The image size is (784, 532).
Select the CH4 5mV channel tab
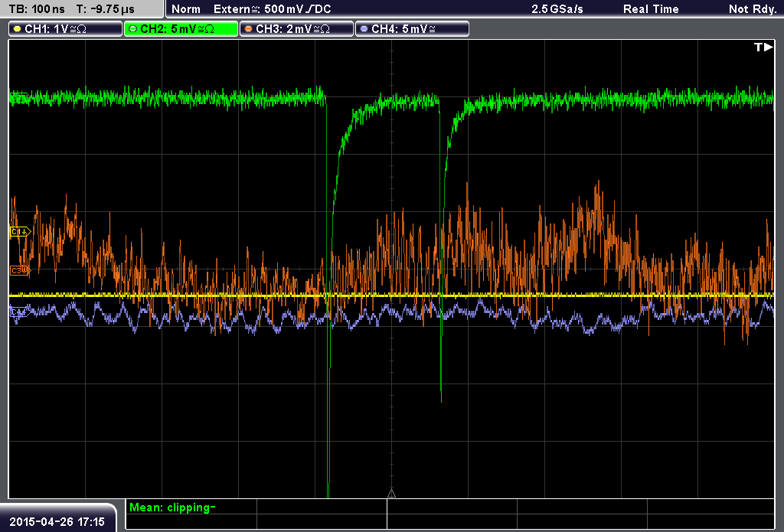coord(412,29)
